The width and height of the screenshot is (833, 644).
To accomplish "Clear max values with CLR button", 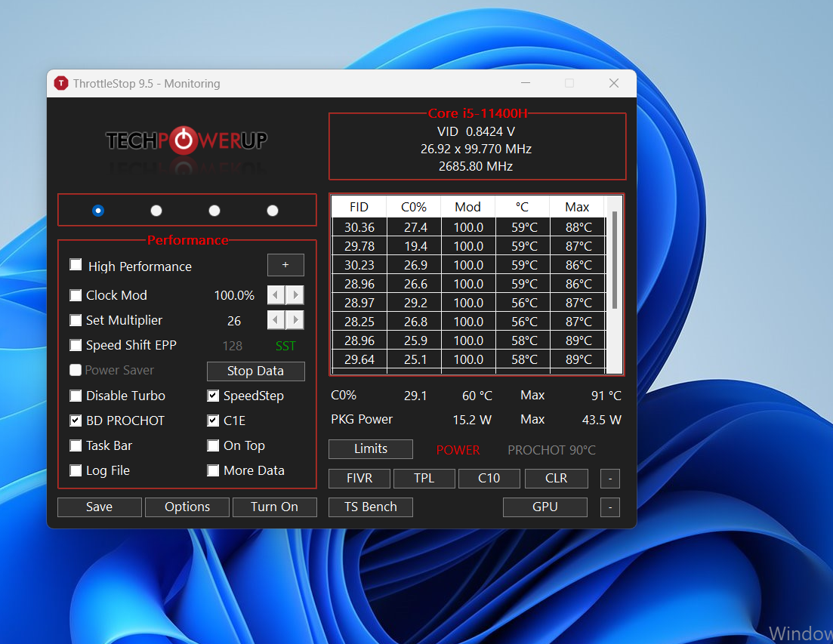I will (557, 479).
